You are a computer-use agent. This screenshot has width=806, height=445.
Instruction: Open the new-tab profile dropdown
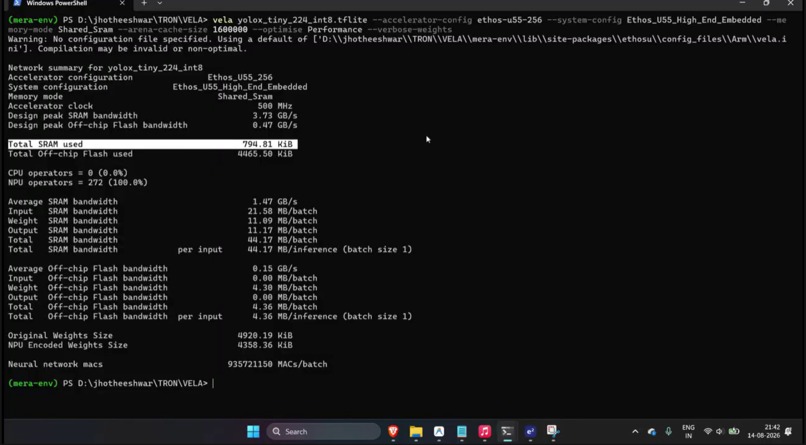click(160, 3)
